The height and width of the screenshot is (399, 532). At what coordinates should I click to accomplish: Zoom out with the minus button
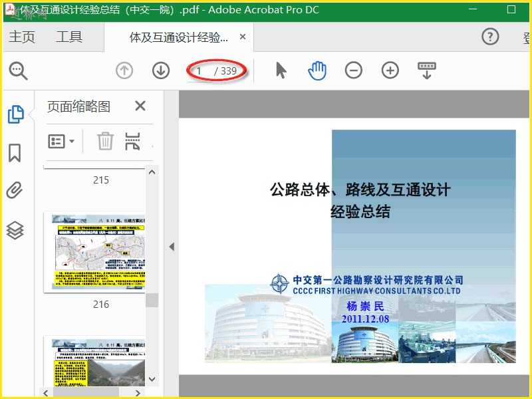click(354, 70)
